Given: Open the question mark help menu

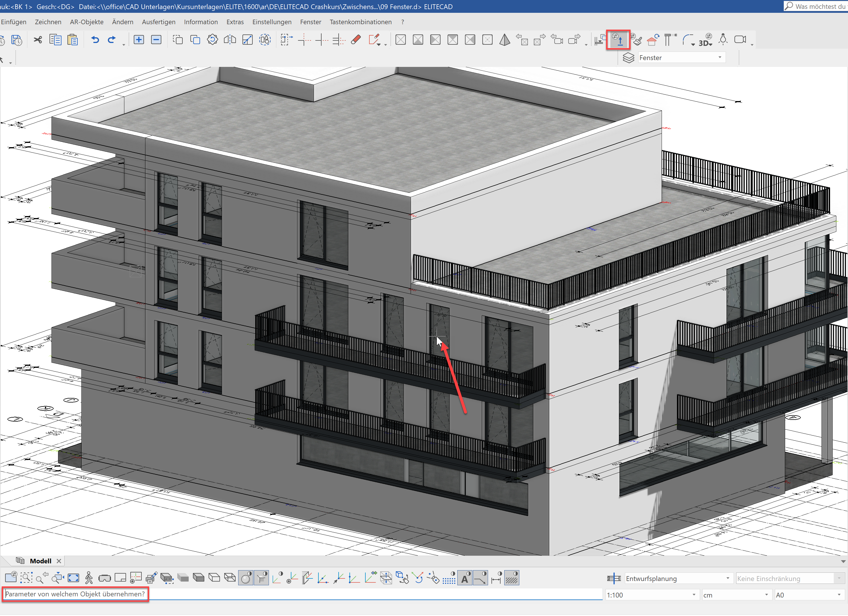Looking at the screenshot, I should (x=402, y=22).
